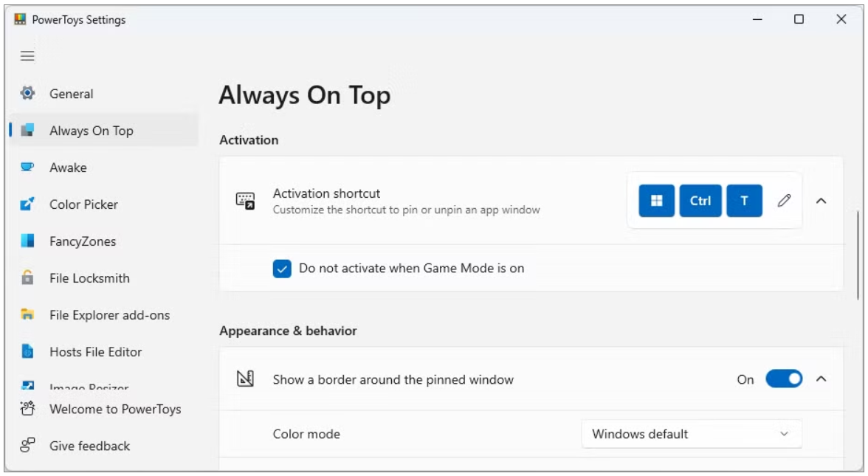Open Welcome to PowerToys
868x476 pixels.
(114, 409)
